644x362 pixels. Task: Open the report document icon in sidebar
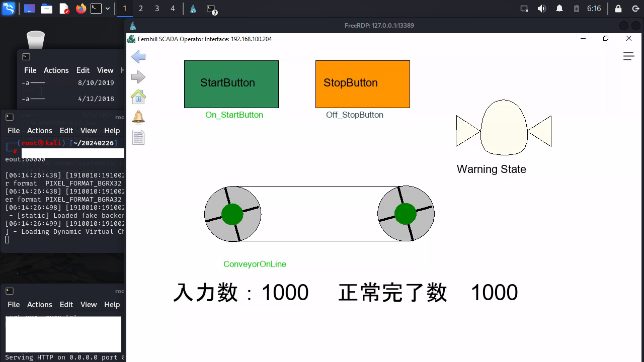[138, 137]
